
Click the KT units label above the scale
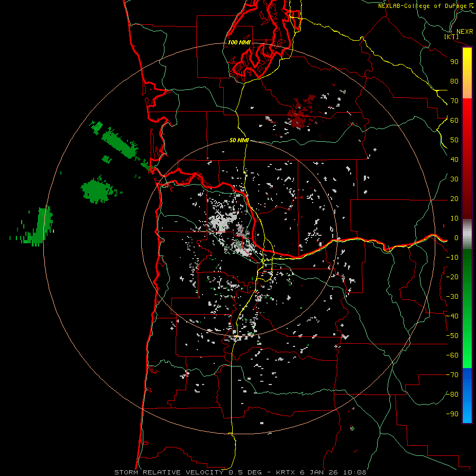[452, 36]
